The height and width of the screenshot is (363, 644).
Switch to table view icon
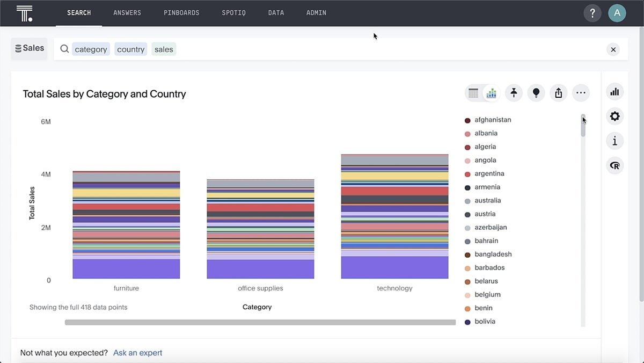[x=473, y=93]
